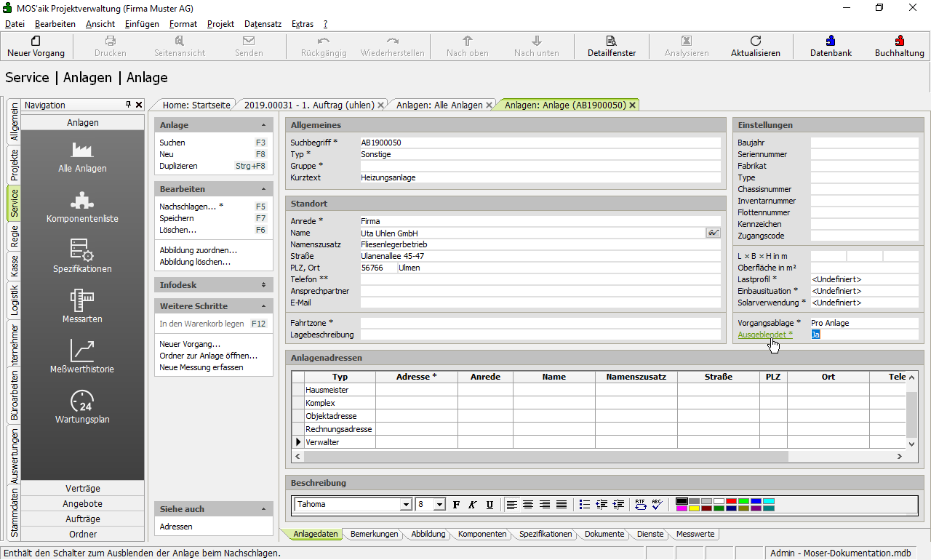This screenshot has width=931, height=560.
Task: Insert bullet list in description
Action: 585,505
